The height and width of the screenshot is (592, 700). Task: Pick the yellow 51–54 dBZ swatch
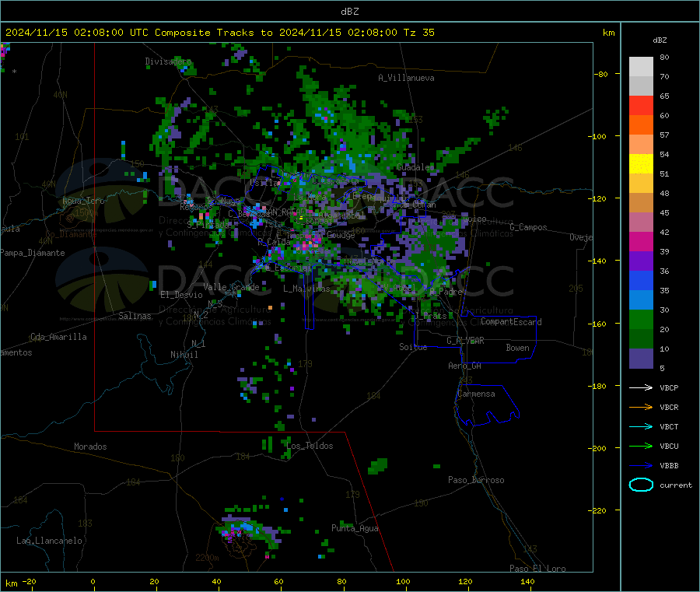641,164
